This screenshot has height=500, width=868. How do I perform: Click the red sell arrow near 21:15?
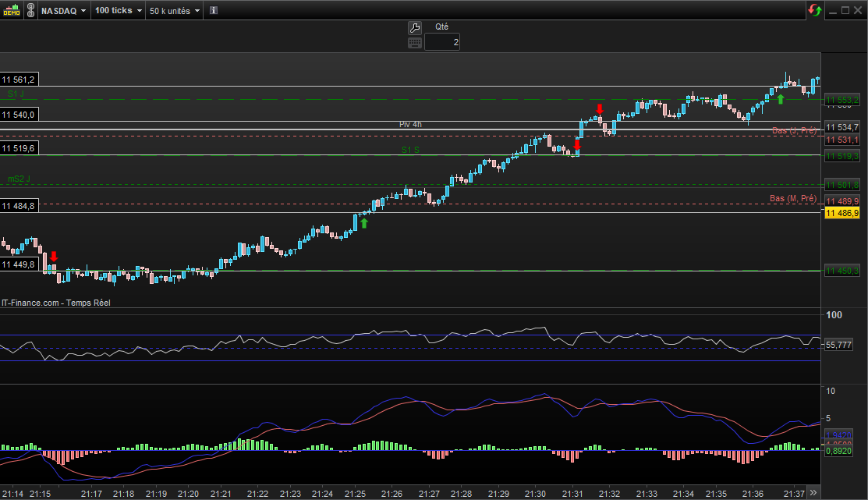[54, 257]
